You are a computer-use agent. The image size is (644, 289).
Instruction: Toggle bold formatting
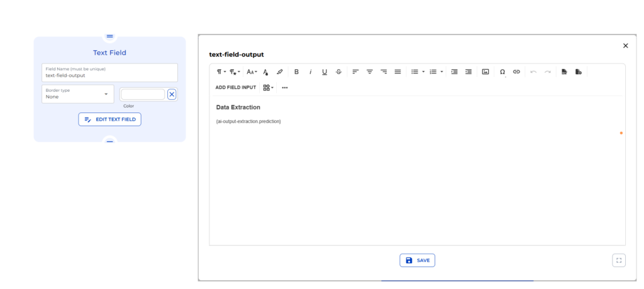click(x=297, y=72)
